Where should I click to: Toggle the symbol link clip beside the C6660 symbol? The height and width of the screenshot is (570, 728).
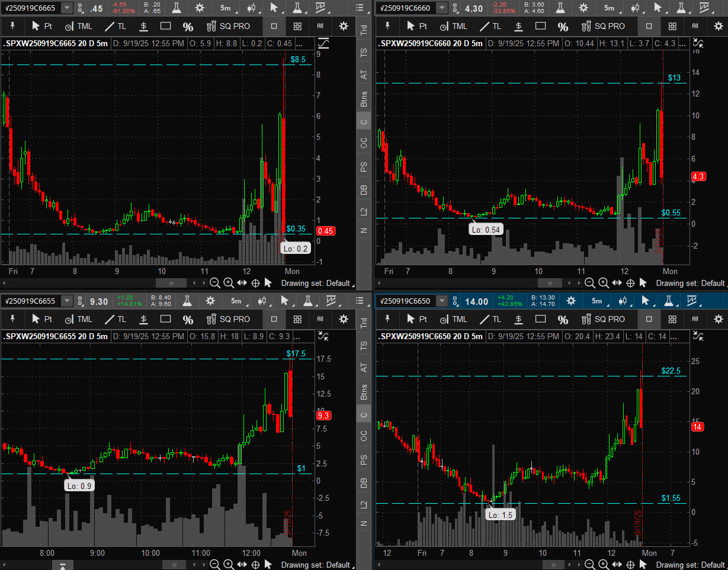tap(455, 8)
